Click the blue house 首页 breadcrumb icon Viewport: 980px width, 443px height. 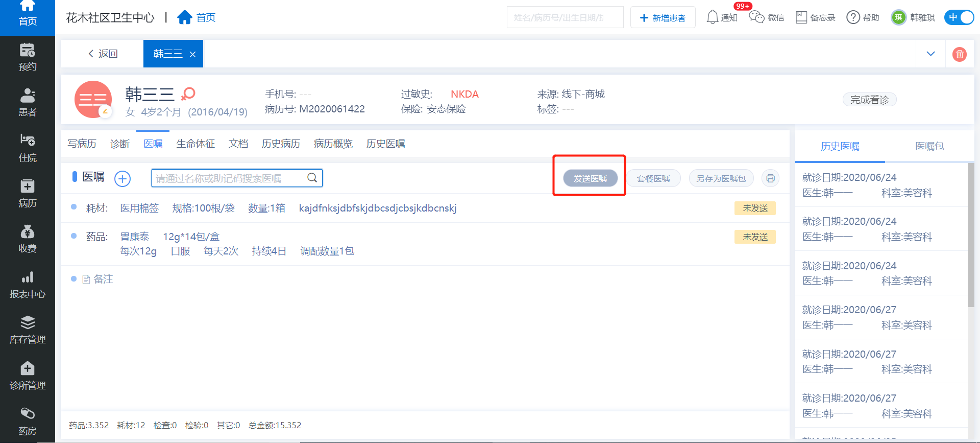pos(184,17)
